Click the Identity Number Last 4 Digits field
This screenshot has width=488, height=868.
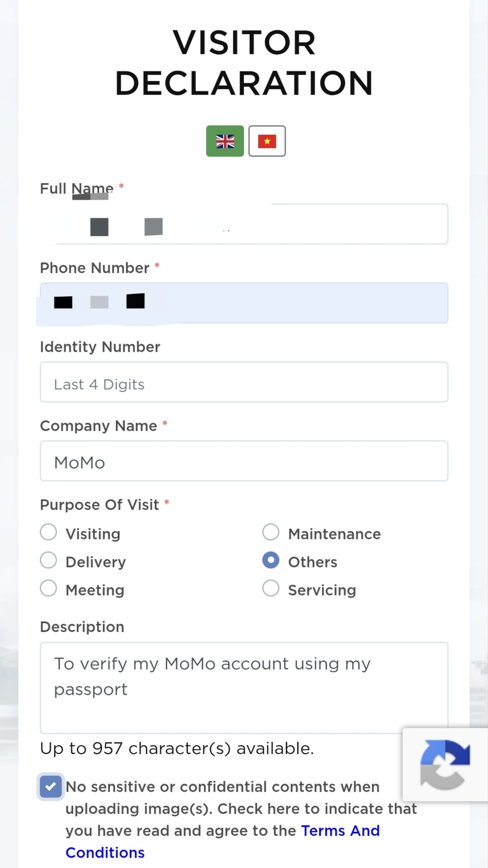click(x=244, y=382)
